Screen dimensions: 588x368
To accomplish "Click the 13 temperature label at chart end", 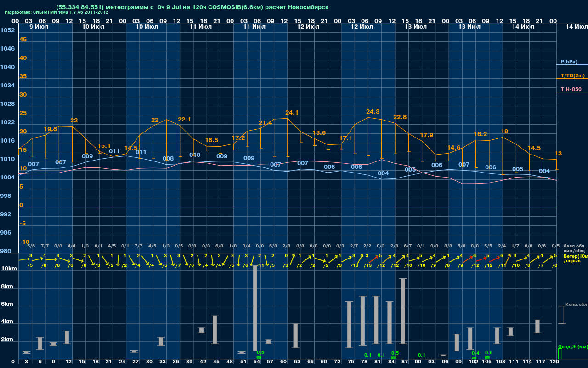I will click(558, 154).
